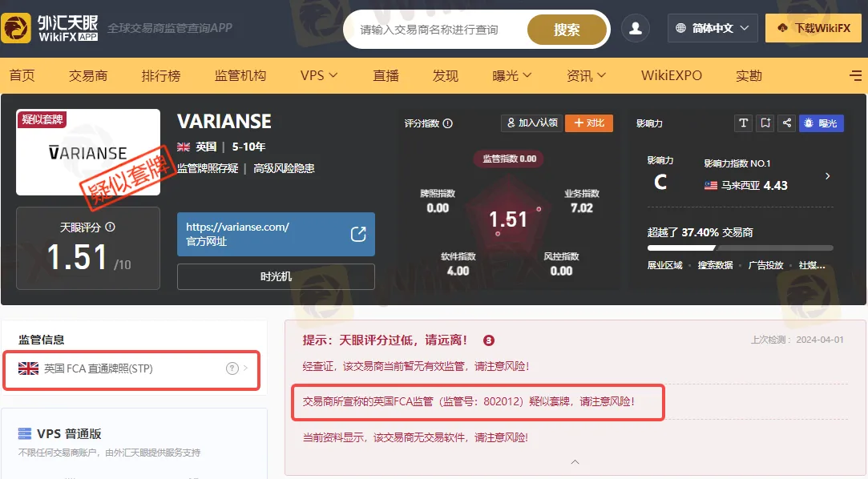Click the 高级风险隐患 label

pyautogui.click(x=284, y=168)
